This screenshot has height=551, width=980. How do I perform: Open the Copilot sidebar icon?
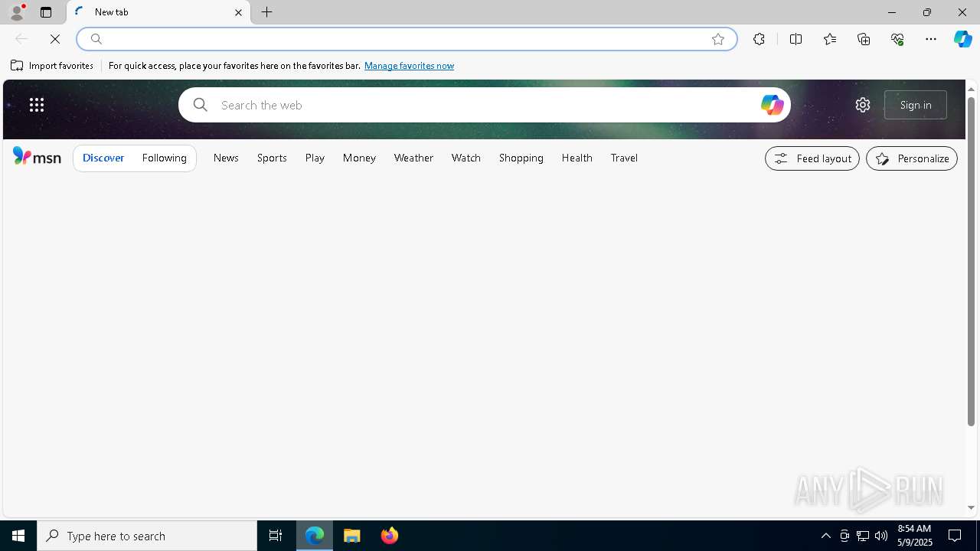963,39
